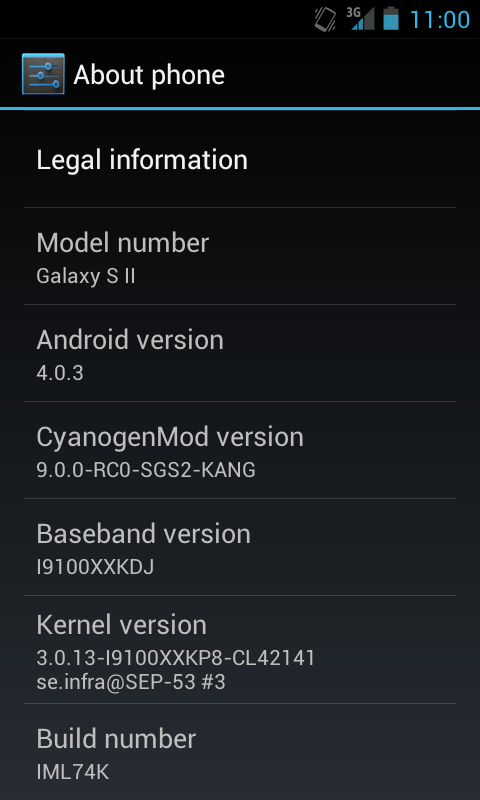Tap the 11:00 clock in status bar
This screenshot has height=800, width=480.
pyautogui.click(x=440, y=20)
